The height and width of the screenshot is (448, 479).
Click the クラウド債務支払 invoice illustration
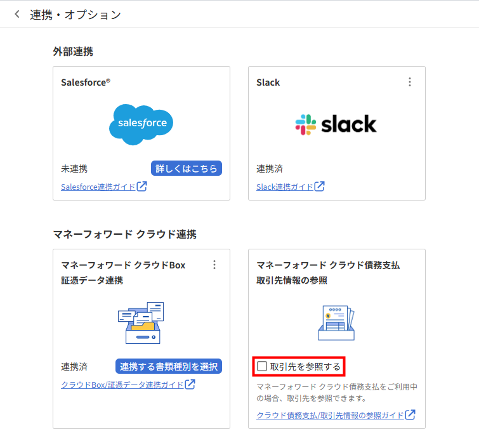336,322
